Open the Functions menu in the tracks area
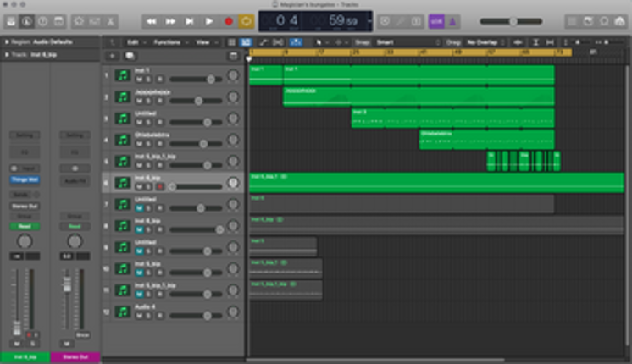 (x=171, y=42)
